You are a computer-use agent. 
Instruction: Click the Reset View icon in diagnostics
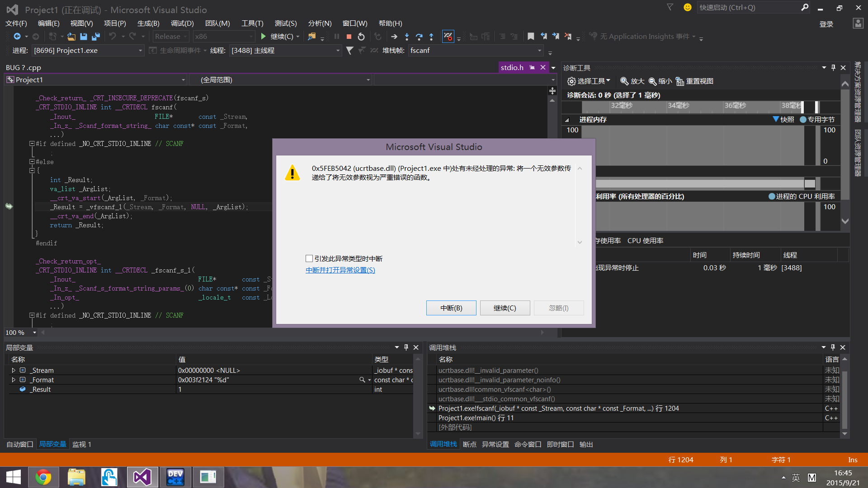[x=680, y=81]
